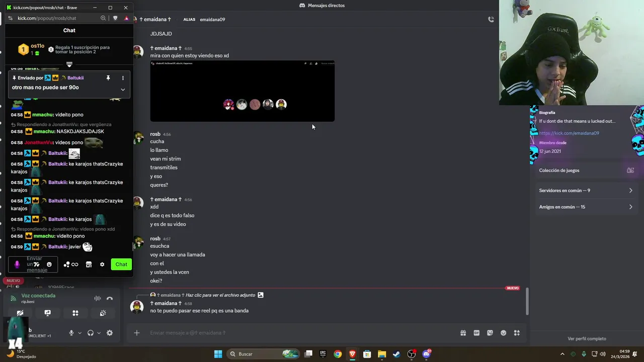This screenshot has height=362, width=644.
Task: Send message with green Chat button
Action: pyautogui.click(x=121, y=264)
